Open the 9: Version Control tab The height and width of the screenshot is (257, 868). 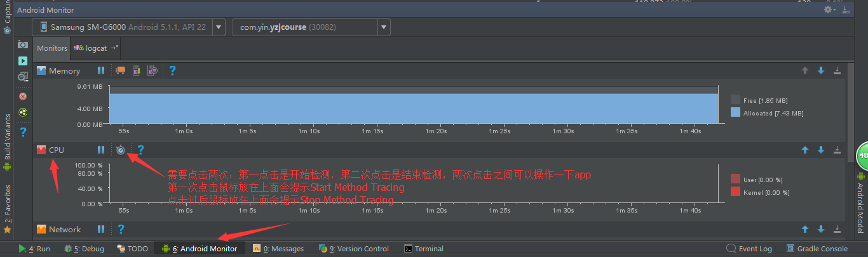pos(353,249)
